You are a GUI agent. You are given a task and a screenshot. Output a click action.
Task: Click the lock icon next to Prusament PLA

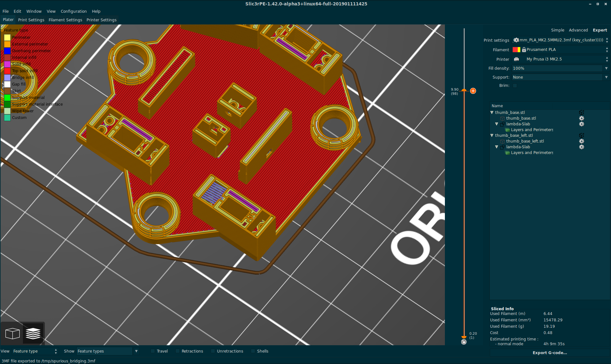point(523,50)
